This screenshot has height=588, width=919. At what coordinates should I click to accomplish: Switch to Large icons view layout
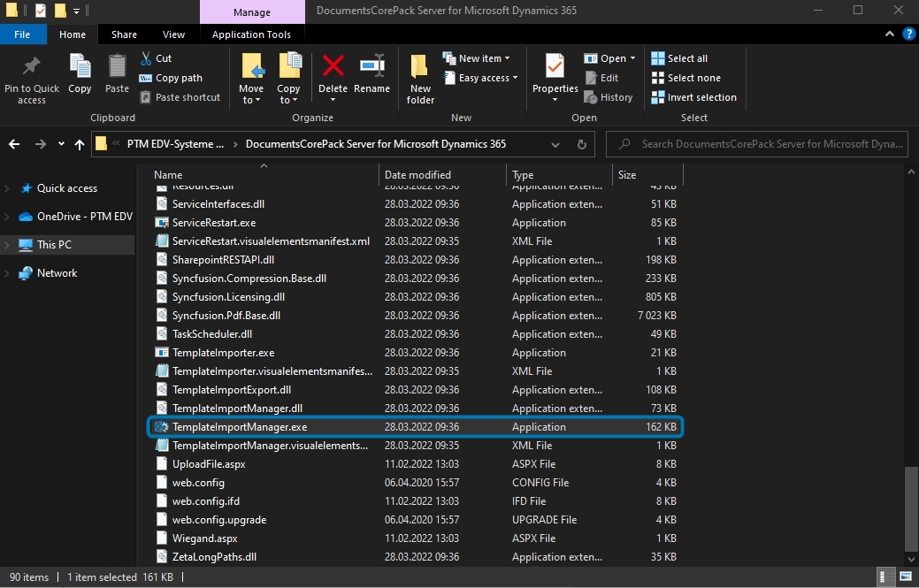(906, 577)
